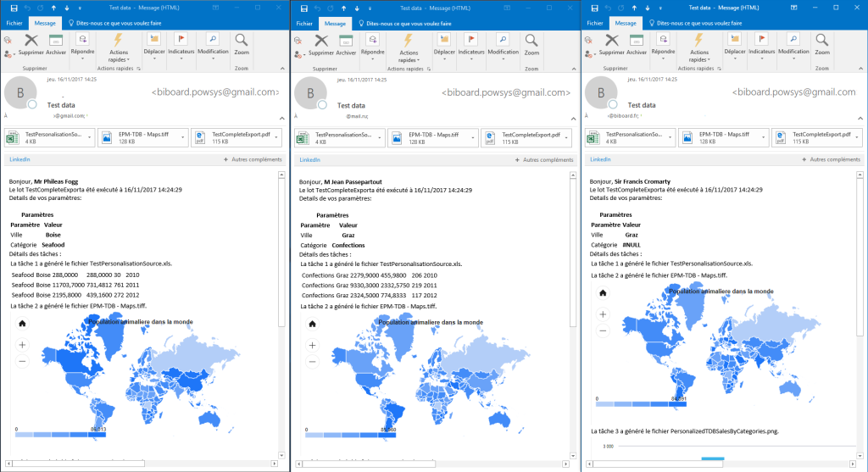The height and width of the screenshot is (472, 868).
Task: Click Autres compléments in Phileas Fogg window
Action: point(253,159)
